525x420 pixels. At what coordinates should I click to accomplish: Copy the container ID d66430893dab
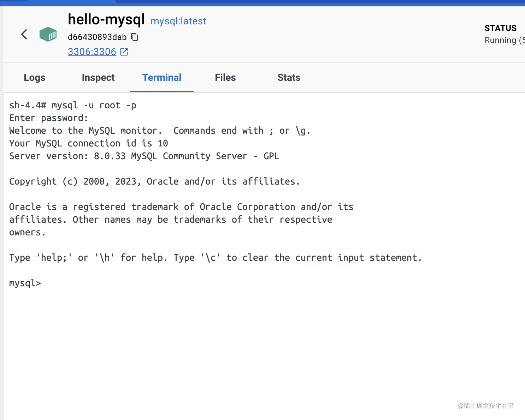point(135,37)
